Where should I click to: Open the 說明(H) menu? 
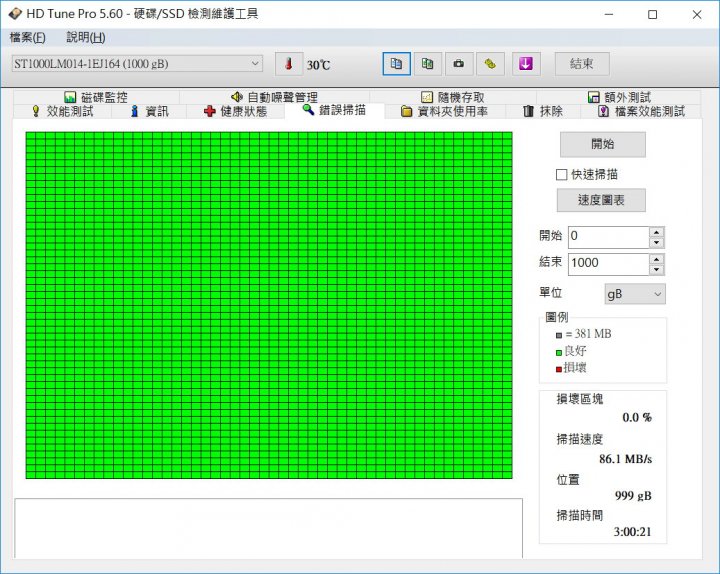click(x=86, y=37)
